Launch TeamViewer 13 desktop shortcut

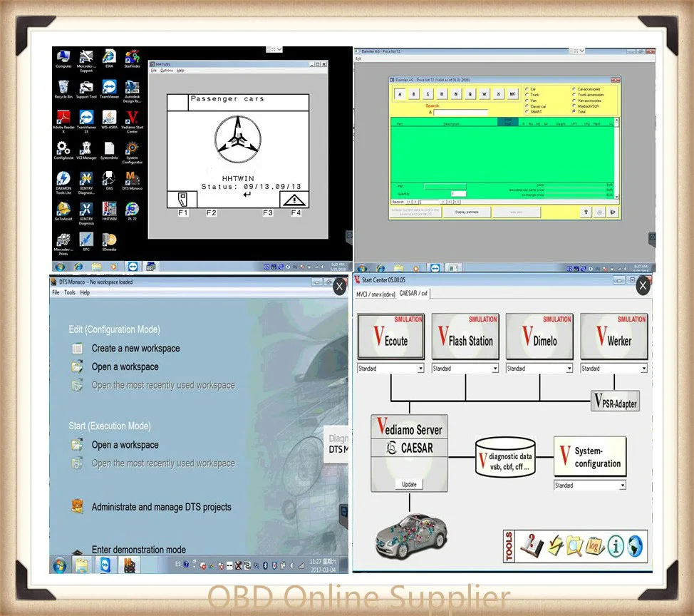(x=86, y=122)
